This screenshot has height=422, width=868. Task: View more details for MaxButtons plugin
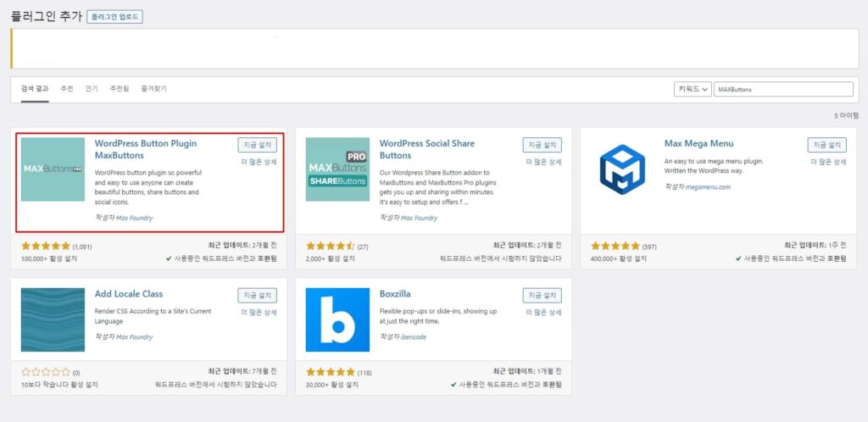click(259, 162)
